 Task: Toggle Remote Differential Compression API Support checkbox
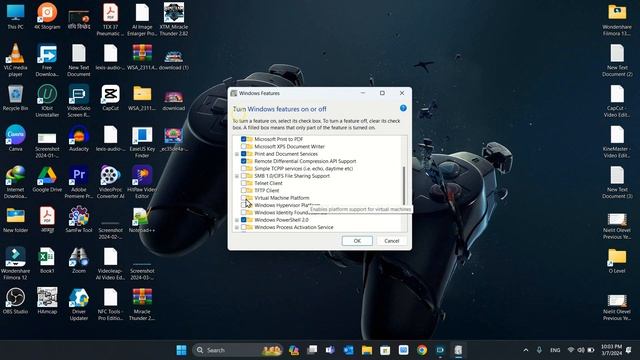tap(243, 161)
